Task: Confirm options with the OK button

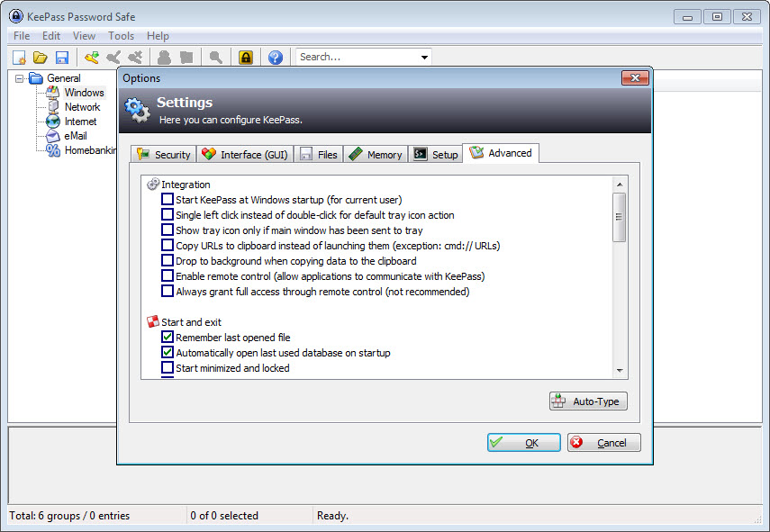Action: pos(524,442)
